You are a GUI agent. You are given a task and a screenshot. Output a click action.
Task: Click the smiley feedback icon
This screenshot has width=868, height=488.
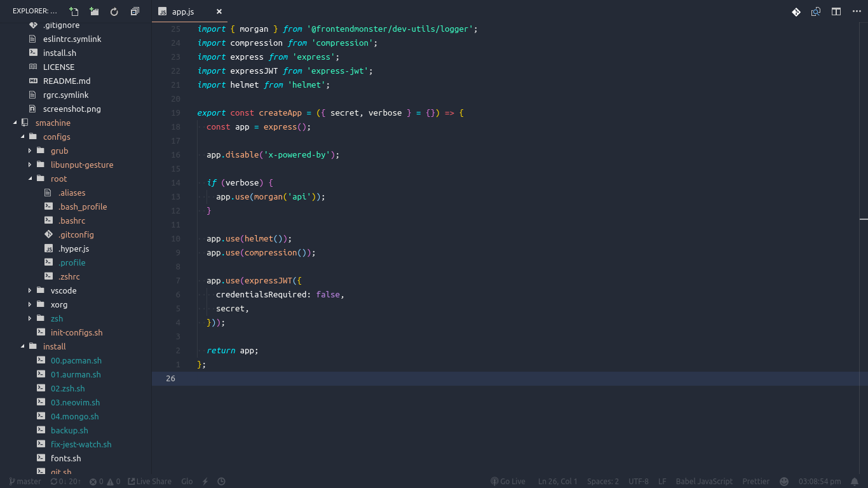tap(784, 482)
